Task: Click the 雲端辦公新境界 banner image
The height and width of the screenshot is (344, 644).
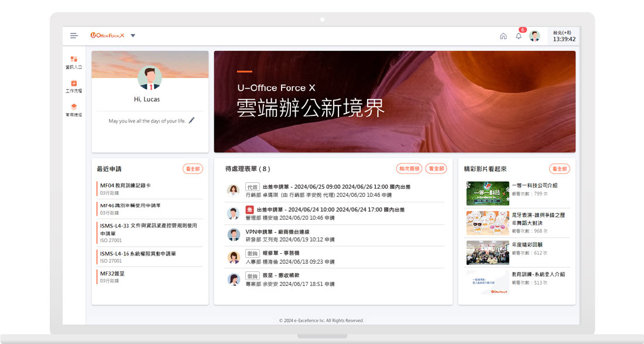Action: (395, 101)
